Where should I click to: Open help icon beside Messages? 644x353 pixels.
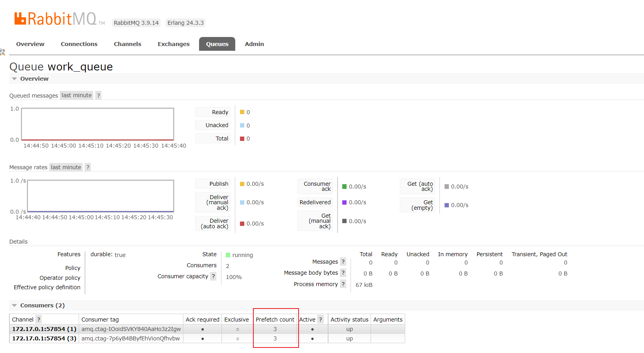343,262
